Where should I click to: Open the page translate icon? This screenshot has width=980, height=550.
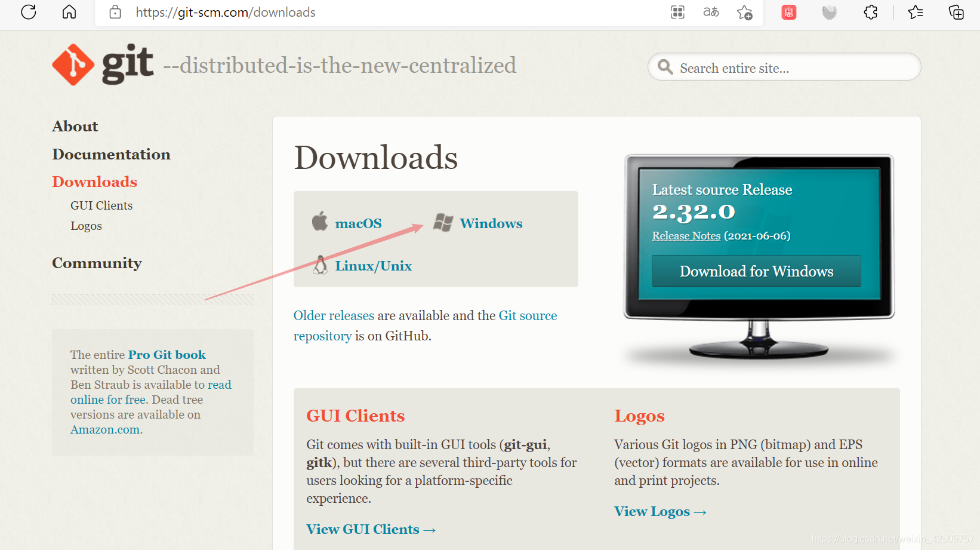(x=711, y=12)
